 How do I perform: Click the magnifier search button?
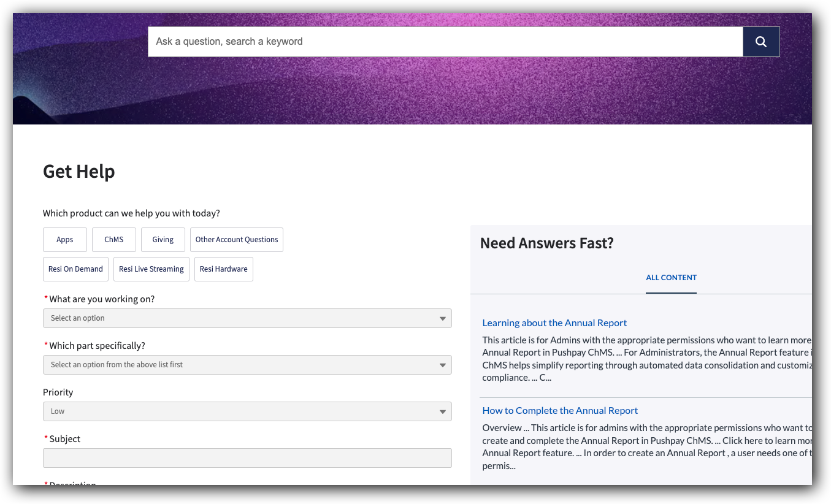pyautogui.click(x=761, y=42)
